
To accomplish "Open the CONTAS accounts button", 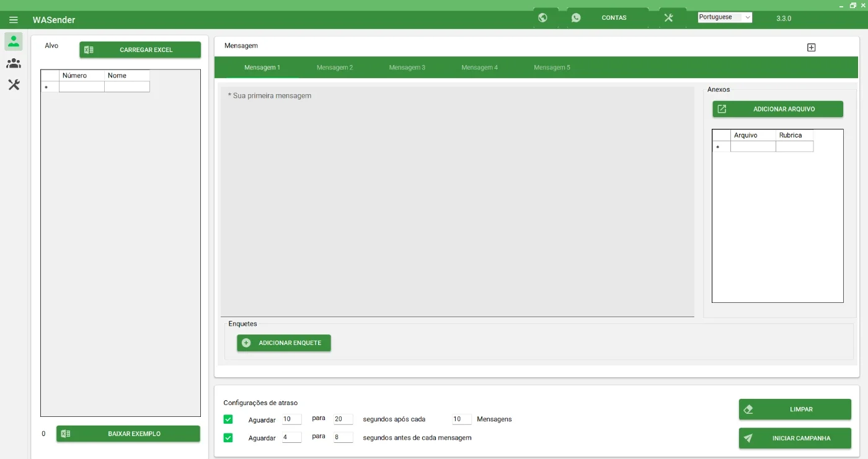I will pos(608,17).
